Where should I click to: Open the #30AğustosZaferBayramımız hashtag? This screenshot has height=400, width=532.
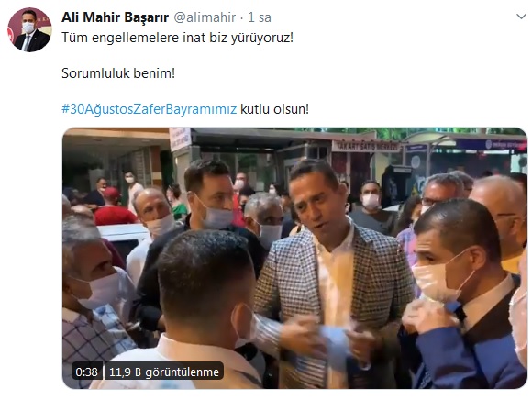150,109
